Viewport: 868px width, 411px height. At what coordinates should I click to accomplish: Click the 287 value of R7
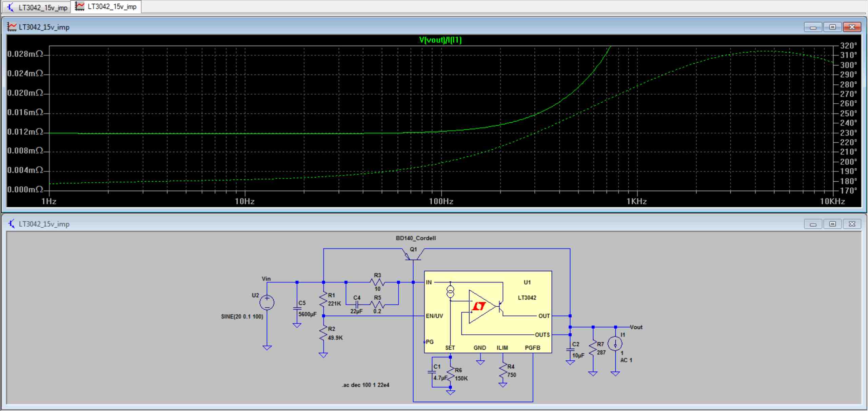coord(601,353)
